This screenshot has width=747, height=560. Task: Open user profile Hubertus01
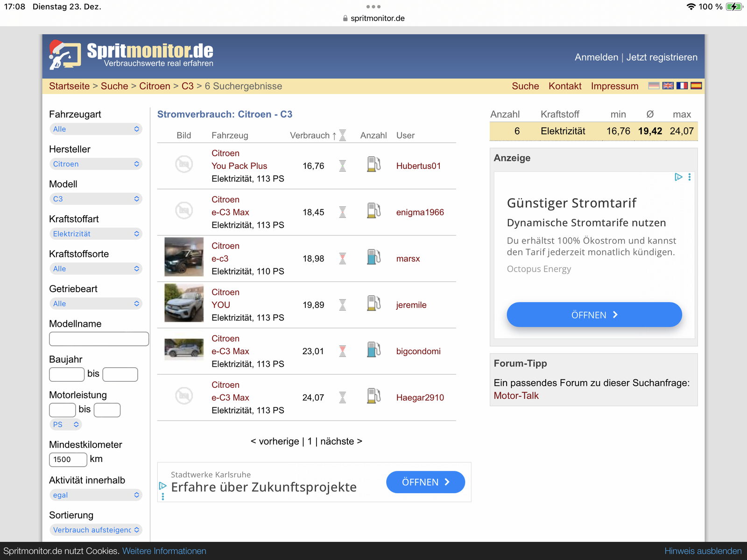click(418, 166)
